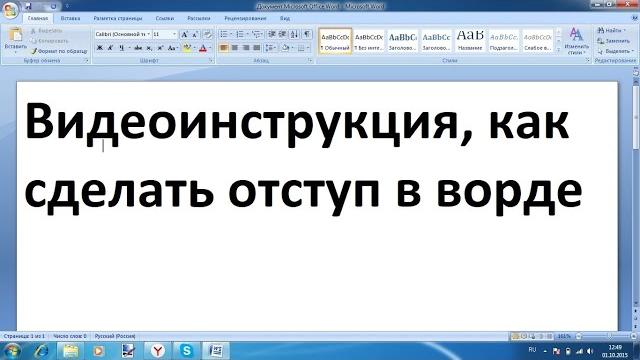
Task: Open the multilevel list dropdown
Action: (x=263, y=34)
